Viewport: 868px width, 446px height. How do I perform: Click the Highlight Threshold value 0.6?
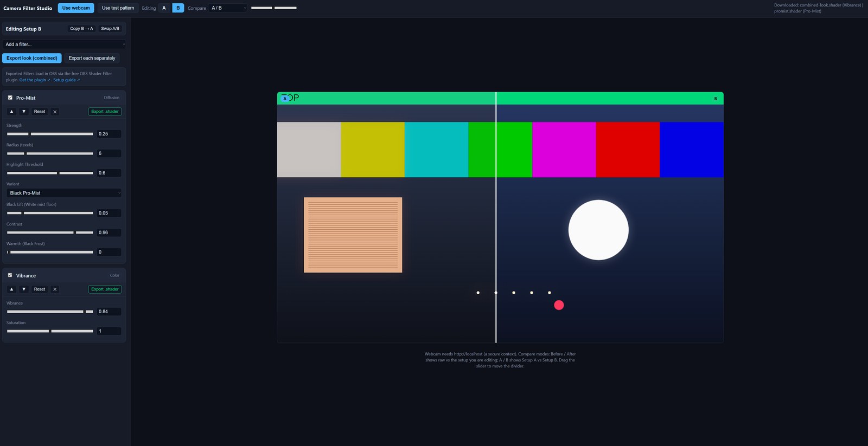pos(109,173)
